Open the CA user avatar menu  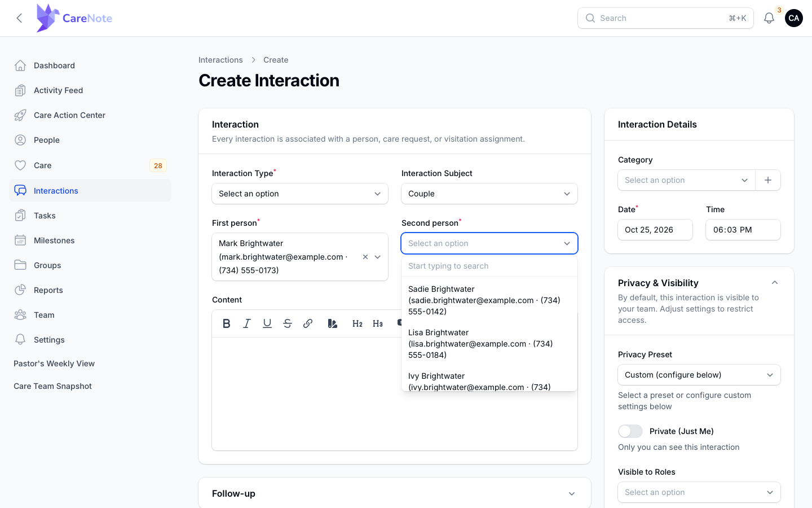click(x=794, y=18)
